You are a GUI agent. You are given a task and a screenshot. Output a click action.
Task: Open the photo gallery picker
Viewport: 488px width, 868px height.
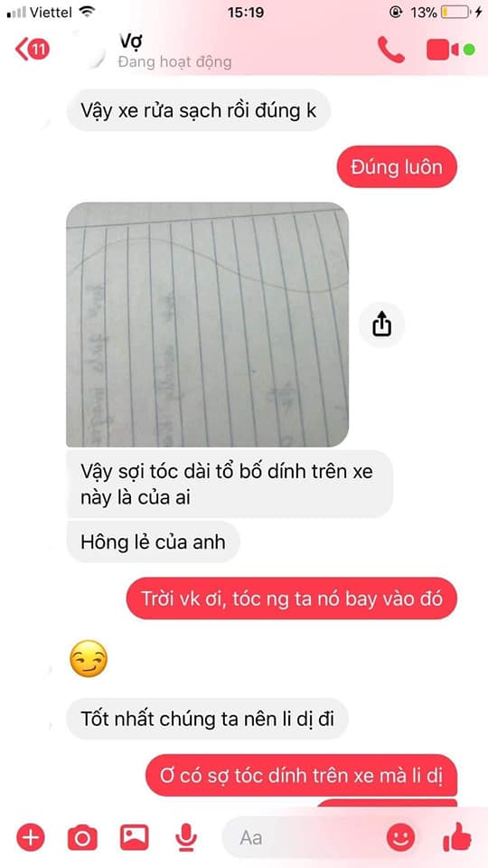click(x=135, y=837)
